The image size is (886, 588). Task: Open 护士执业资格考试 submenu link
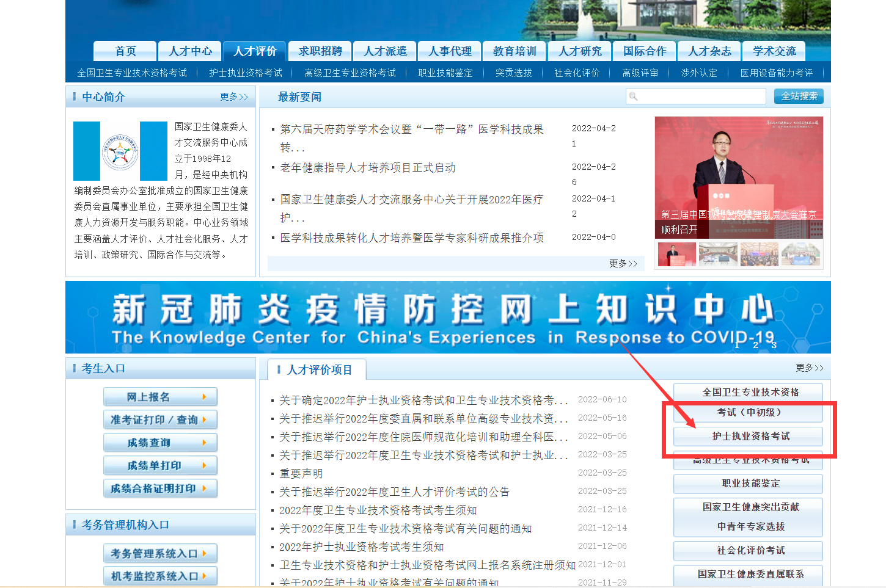[x=246, y=73]
